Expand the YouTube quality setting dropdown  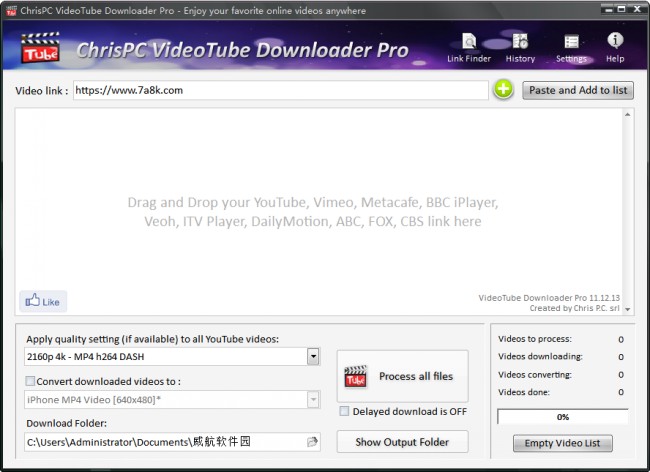[x=313, y=356]
